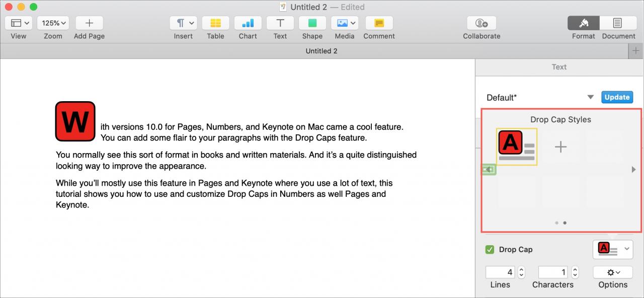Click the 'Drop Cap Styles' heading
644x298 pixels.
tap(560, 120)
